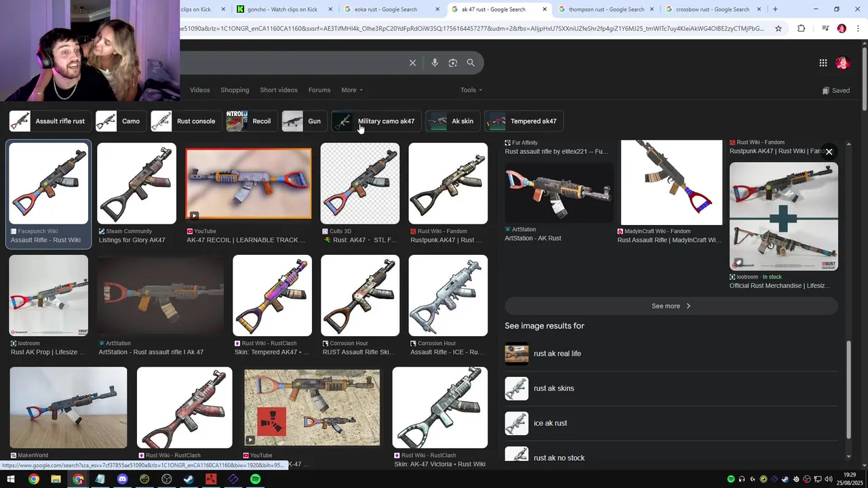Open the Chrome profile icon in toolbar
Screen dimensions: 868x488
click(842, 28)
